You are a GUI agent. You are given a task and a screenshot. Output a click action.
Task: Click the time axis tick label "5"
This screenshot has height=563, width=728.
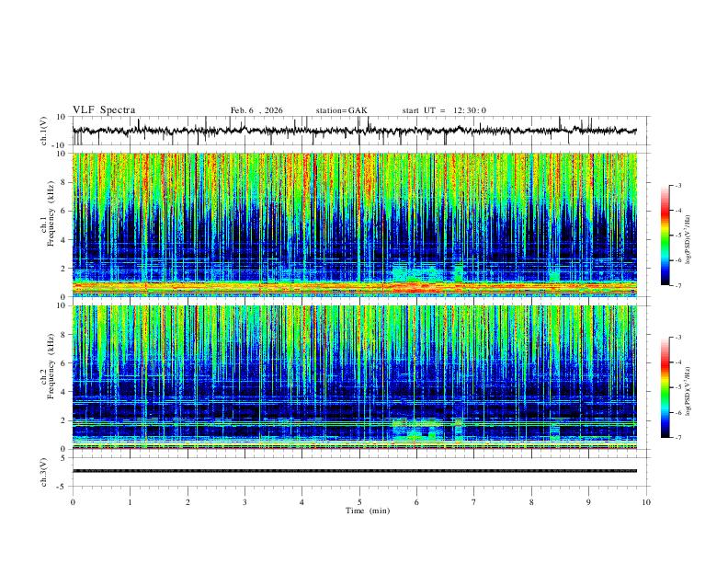[x=359, y=502]
